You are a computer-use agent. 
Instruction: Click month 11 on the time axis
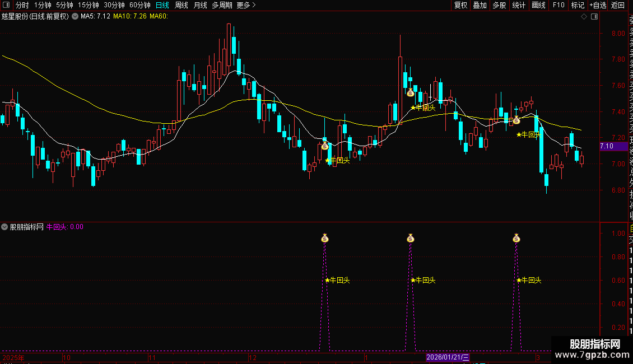152,357
